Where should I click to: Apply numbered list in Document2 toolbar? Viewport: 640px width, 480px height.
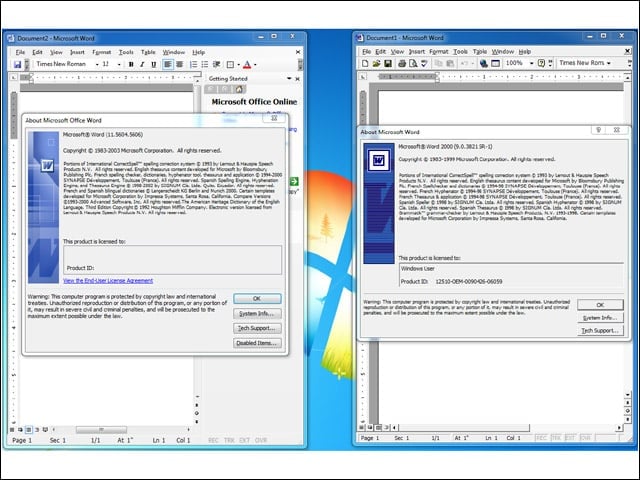click(x=193, y=64)
